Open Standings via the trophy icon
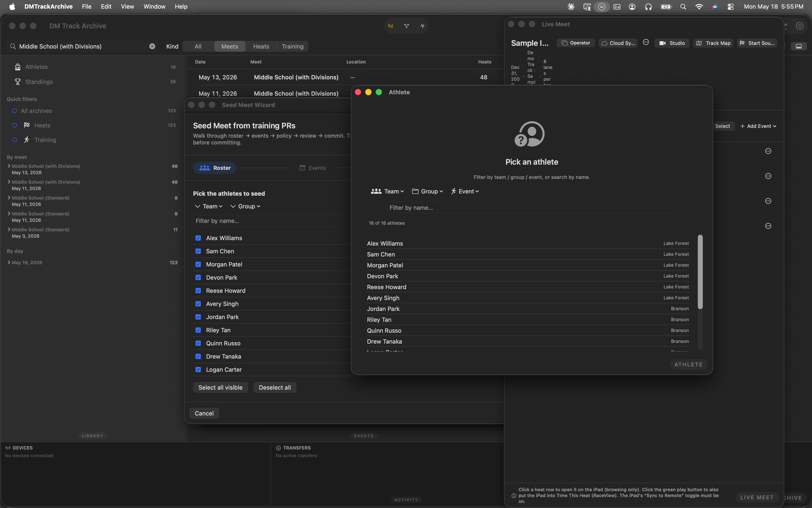Image resolution: width=812 pixels, height=508 pixels. coord(17,82)
